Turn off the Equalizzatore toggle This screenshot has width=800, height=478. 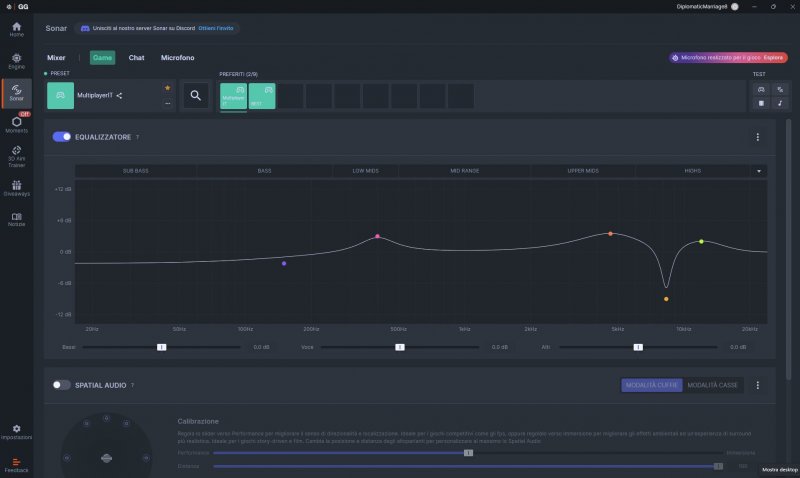pyautogui.click(x=62, y=137)
